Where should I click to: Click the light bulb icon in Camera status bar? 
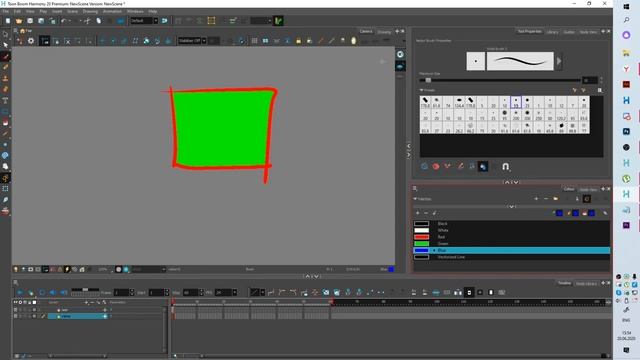16,269
